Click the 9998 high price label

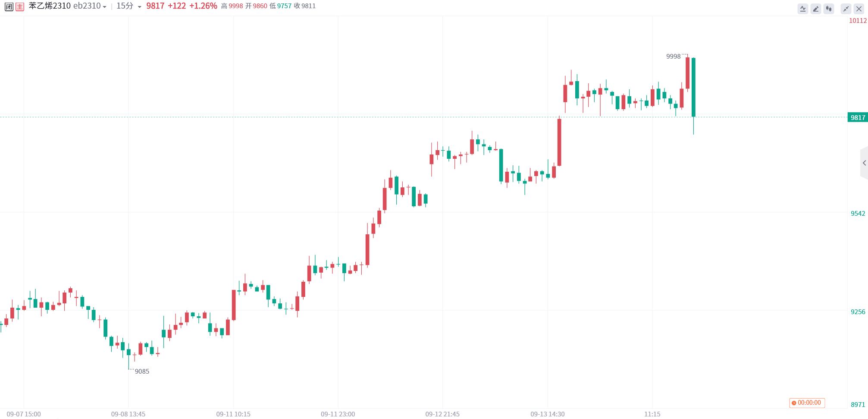coord(673,57)
